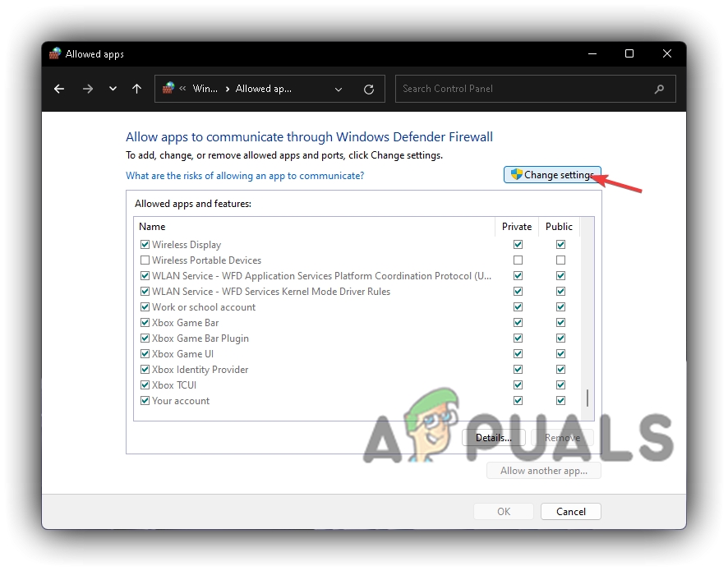This screenshot has width=728, height=571.
Task: Click the search magnifier icon
Action: pos(659,89)
